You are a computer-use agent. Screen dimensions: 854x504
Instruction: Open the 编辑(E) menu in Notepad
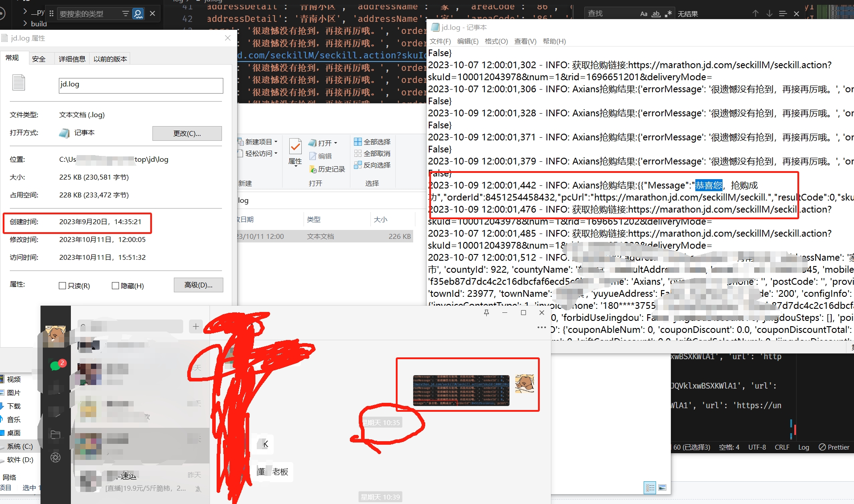coord(468,41)
